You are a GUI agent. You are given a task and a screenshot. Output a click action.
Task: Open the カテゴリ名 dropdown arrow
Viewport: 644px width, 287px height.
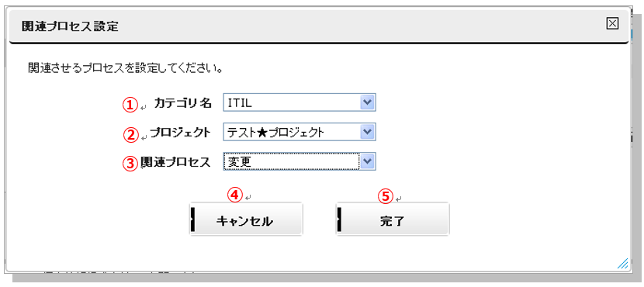[367, 102]
